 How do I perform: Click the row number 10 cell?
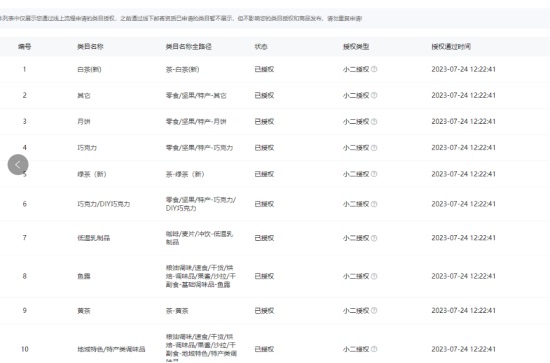coord(25,349)
